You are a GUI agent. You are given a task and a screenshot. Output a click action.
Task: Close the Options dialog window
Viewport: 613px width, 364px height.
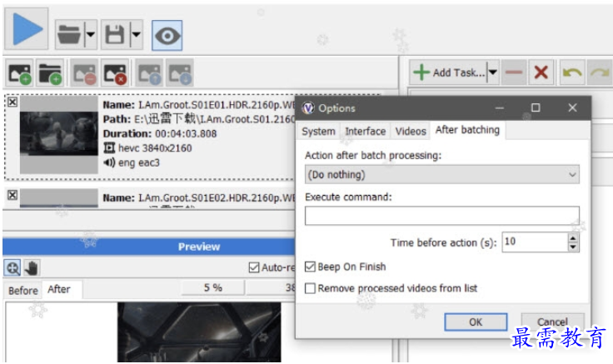[572, 108]
